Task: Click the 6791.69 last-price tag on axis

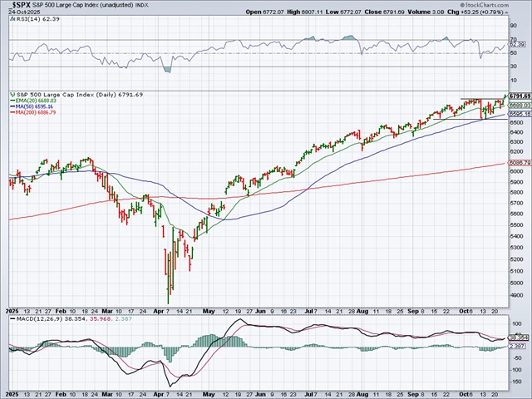Action: coord(520,96)
